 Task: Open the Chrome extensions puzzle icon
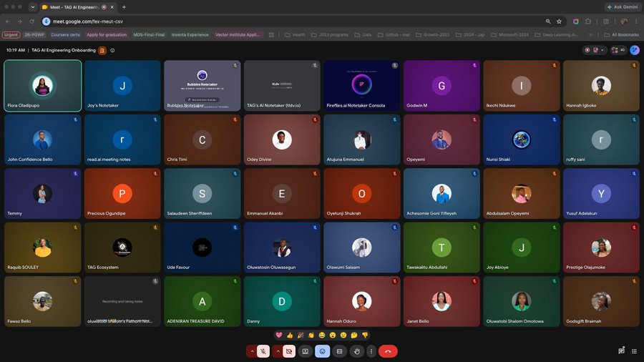click(x=588, y=21)
